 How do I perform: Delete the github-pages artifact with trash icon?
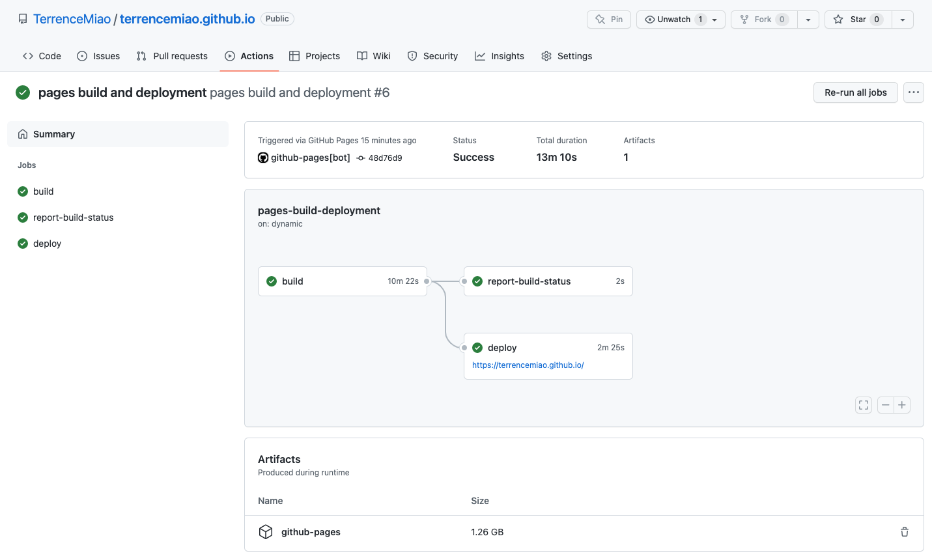coord(904,532)
